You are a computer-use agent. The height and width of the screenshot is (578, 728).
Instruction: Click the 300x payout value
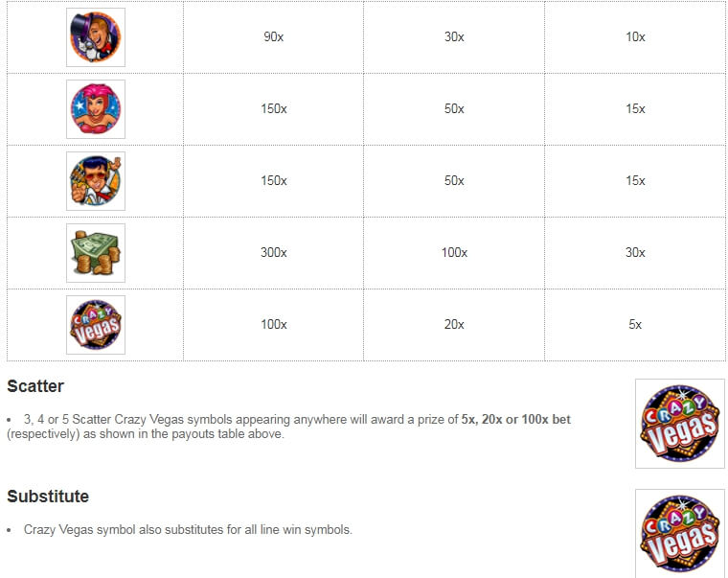pos(274,253)
